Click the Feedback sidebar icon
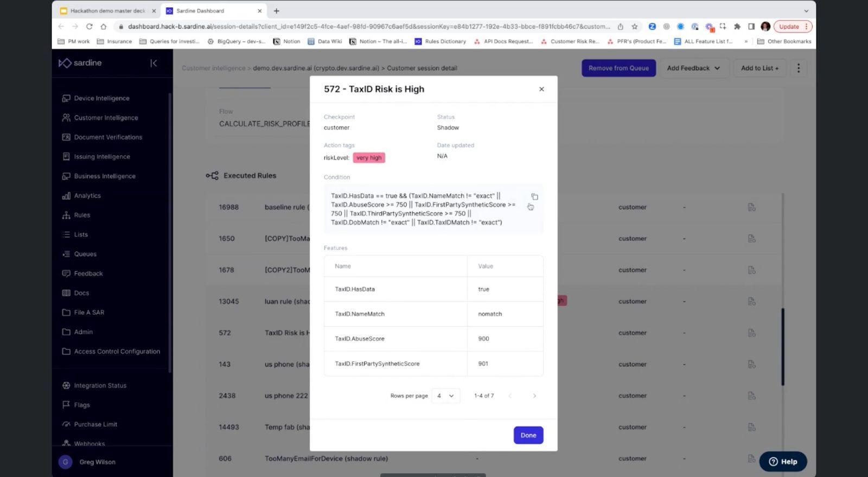Screen dimensions: 868x477 coord(66,274)
